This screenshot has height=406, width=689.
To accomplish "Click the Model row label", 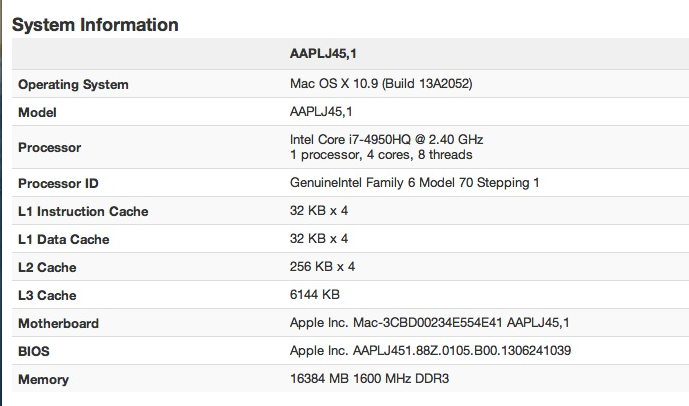I will [37, 112].
